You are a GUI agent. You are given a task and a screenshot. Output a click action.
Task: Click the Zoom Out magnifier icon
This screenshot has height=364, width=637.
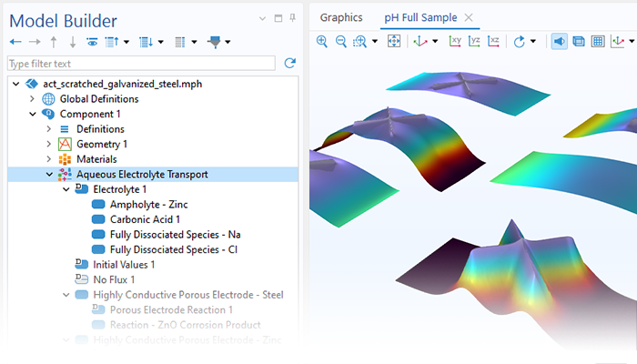point(341,41)
